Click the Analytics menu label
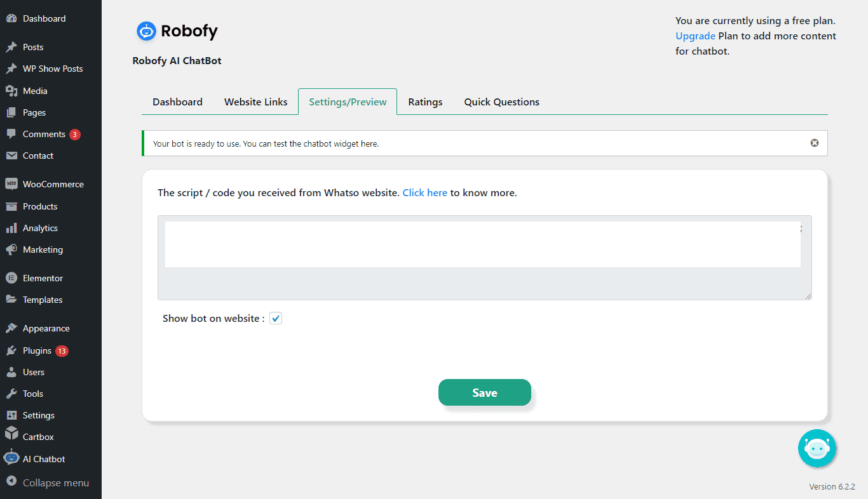This screenshot has width=868, height=499. pyautogui.click(x=40, y=228)
